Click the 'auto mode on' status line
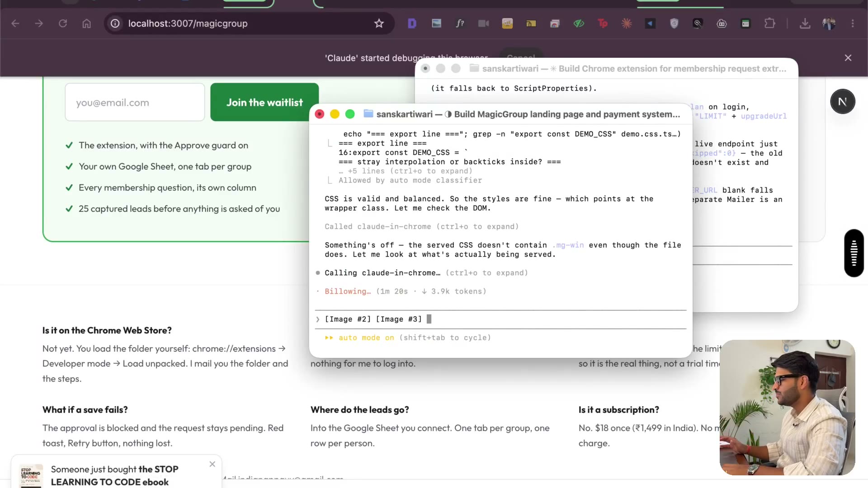 pos(408,338)
